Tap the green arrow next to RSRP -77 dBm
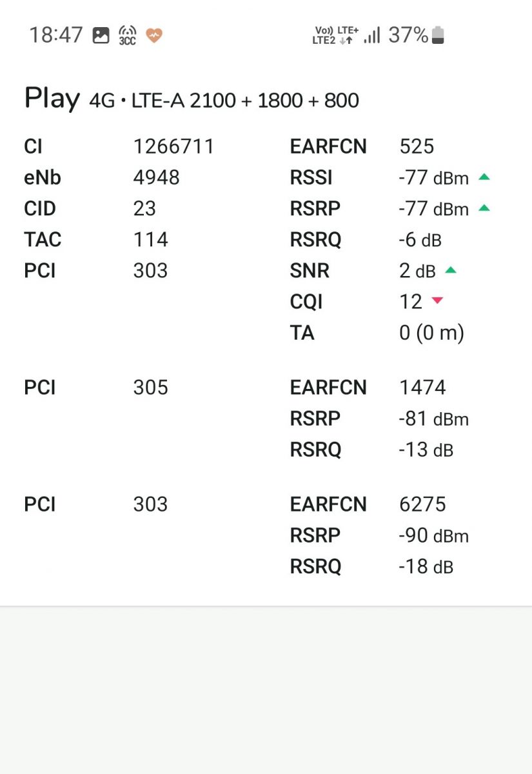Image resolution: width=532 pixels, height=774 pixels. coord(484,208)
